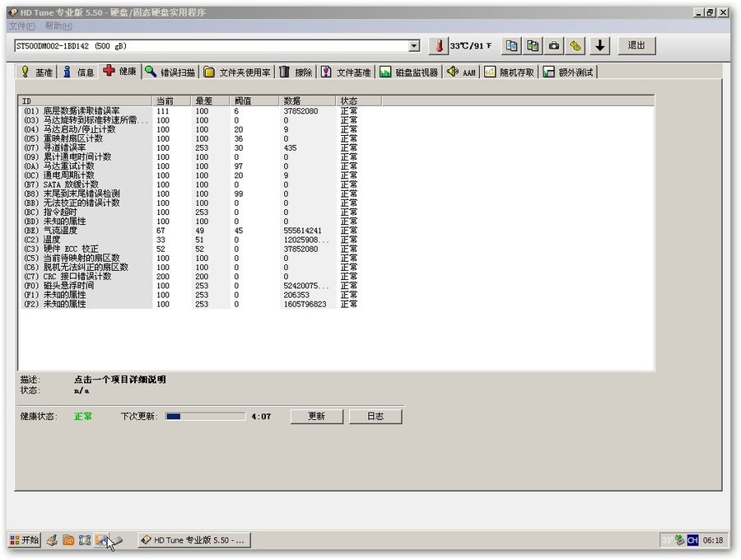The width and height of the screenshot is (741, 560).
Task: Open the 开始 Start menu button
Action: 25,539
